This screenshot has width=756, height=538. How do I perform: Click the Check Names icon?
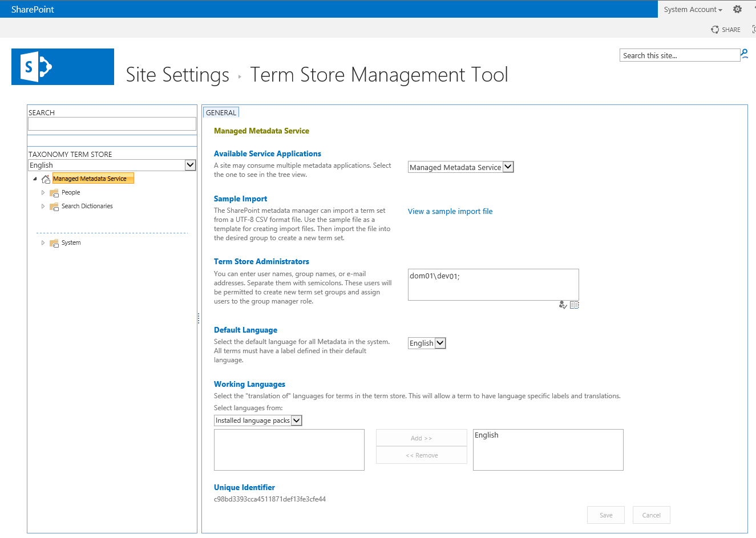[x=563, y=305]
